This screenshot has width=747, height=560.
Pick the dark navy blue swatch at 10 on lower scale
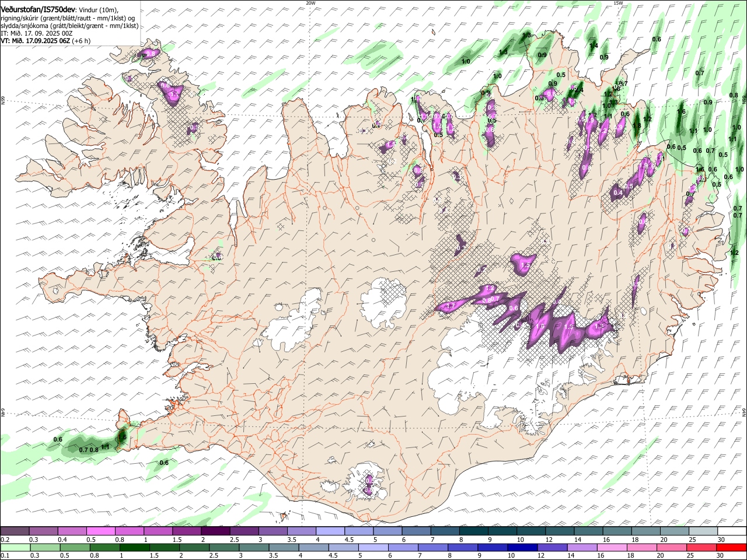click(x=522, y=547)
